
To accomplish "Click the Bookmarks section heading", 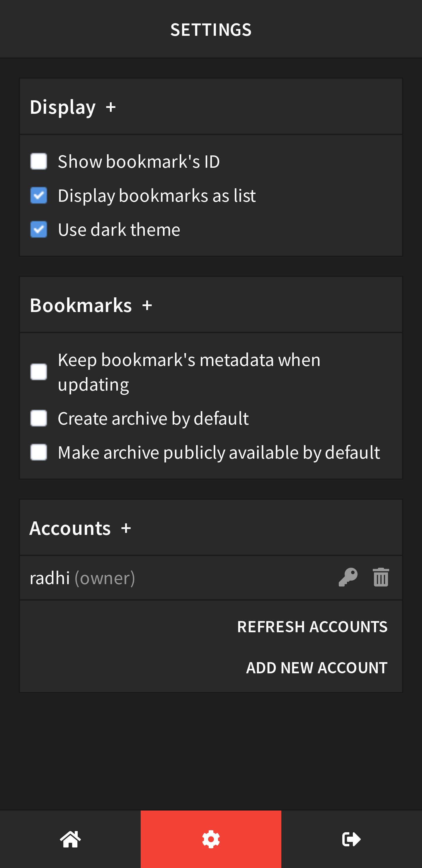I will (81, 305).
